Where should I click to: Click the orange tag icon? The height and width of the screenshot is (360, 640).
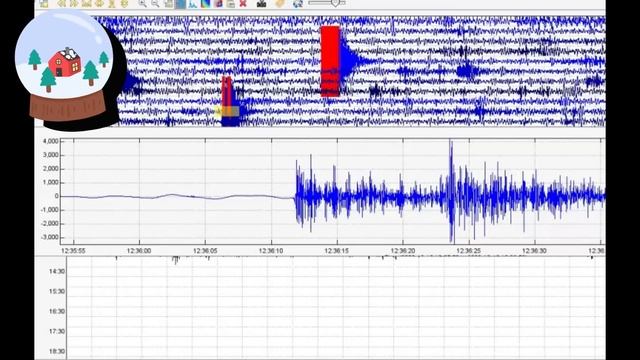(x=280, y=4)
